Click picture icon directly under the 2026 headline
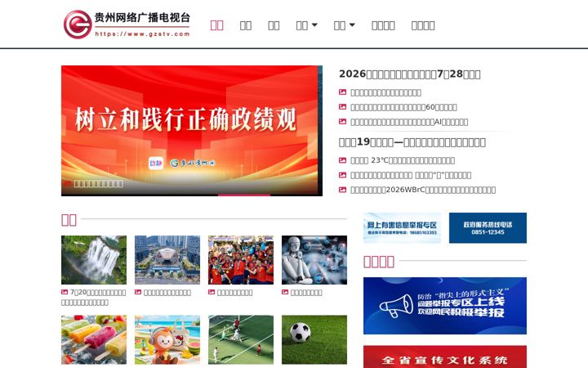Viewport: 588px width, 368px height. coord(342,92)
